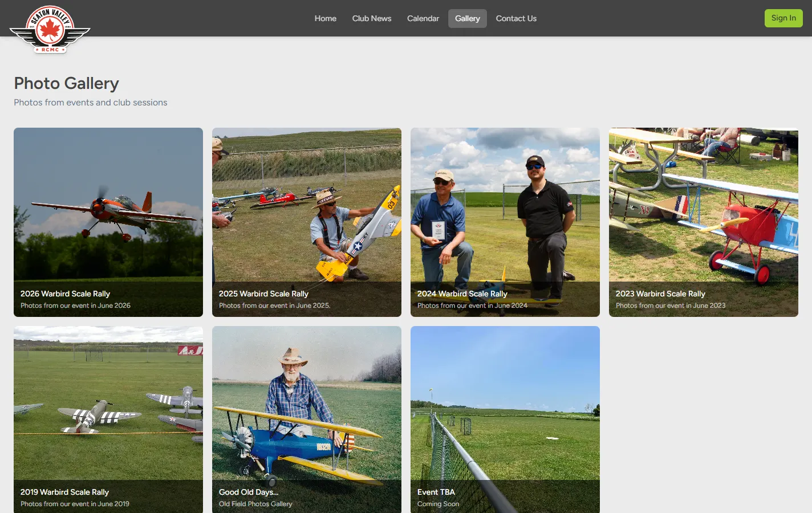
Task: Open the 2019 Warbird Scale Rally photo
Action: pyautogui.click(x=108, y=420)
